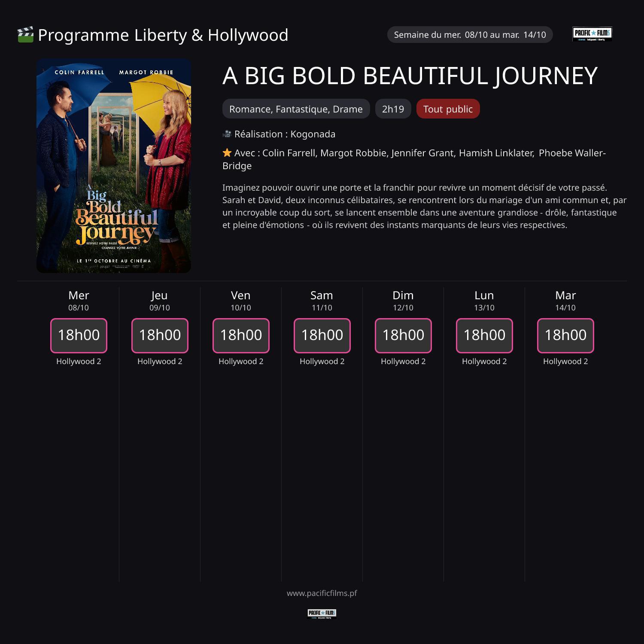Viewport: 644px width, 644px height.
Task: Click the Tout public rating badge
Action: point(448,109)
